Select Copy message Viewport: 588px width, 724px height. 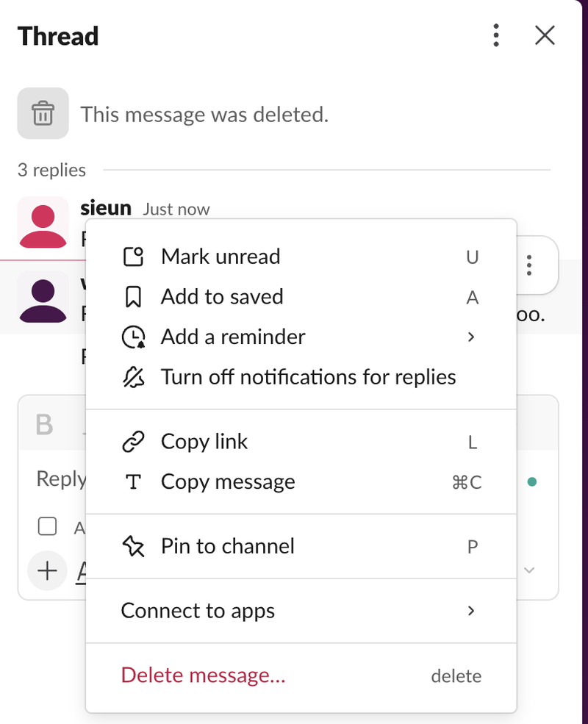point(301,482)
